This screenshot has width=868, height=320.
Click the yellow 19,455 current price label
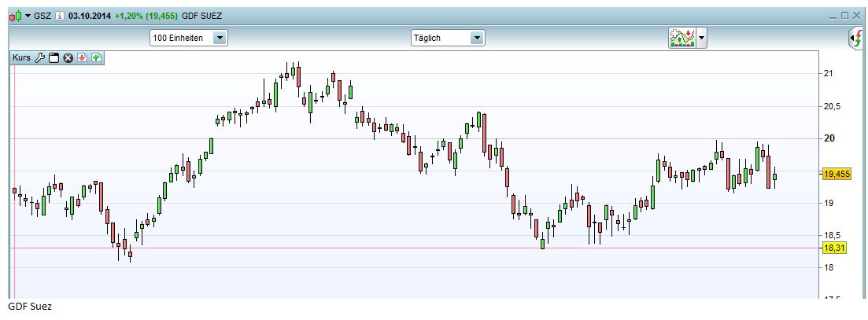pyautogui.click(x=836, y=175)
